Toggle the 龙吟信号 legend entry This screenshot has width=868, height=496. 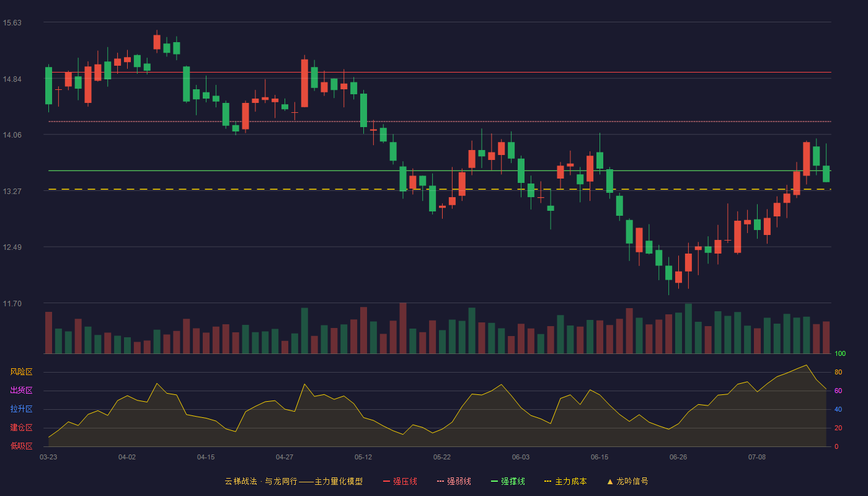click(627, 481)
